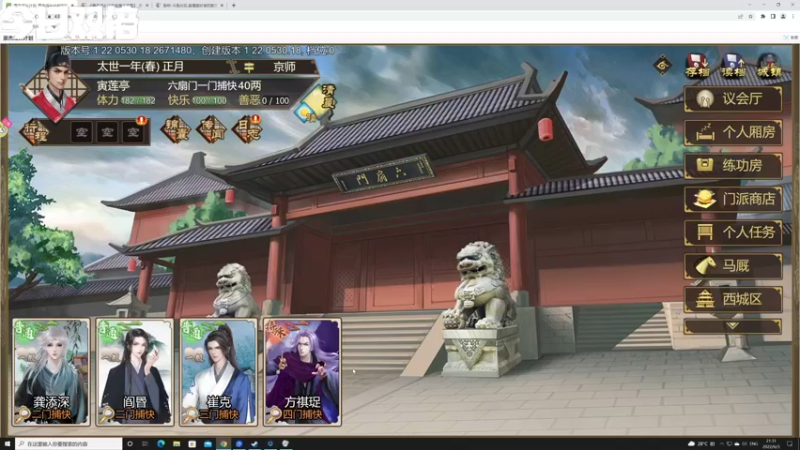Click the 读档 load game icon
The image size is (800, 450).
click(x=733, y=65)
